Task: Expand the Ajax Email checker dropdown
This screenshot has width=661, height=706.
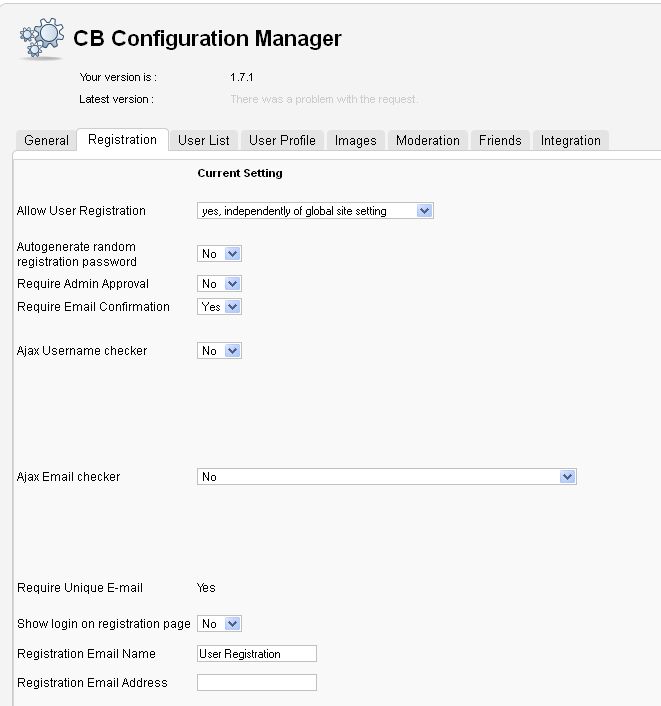Action: click(387, 477)
